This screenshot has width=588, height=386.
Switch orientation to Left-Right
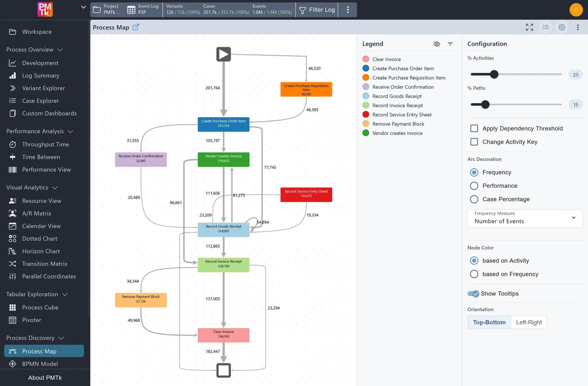click(x=529, y=322)
